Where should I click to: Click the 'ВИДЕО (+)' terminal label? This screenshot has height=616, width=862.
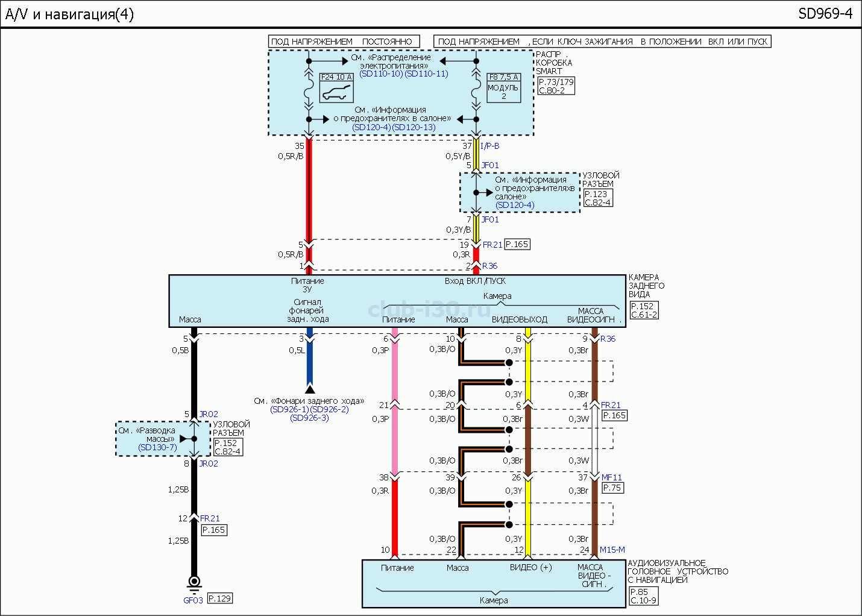tap(530, 567)
